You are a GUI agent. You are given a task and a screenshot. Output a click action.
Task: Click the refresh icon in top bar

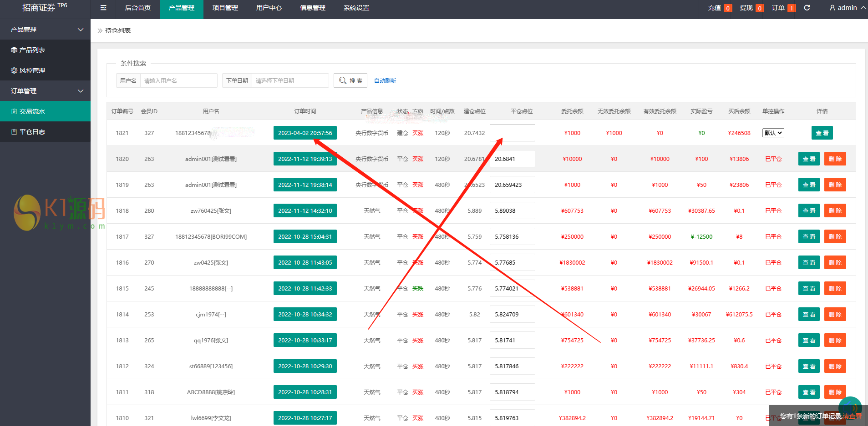click(x=807, y=8)
